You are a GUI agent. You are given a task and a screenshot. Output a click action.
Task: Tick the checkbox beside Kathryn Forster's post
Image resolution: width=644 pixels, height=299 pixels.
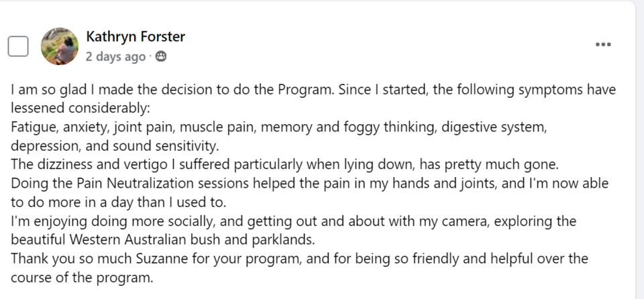[18, 46]
